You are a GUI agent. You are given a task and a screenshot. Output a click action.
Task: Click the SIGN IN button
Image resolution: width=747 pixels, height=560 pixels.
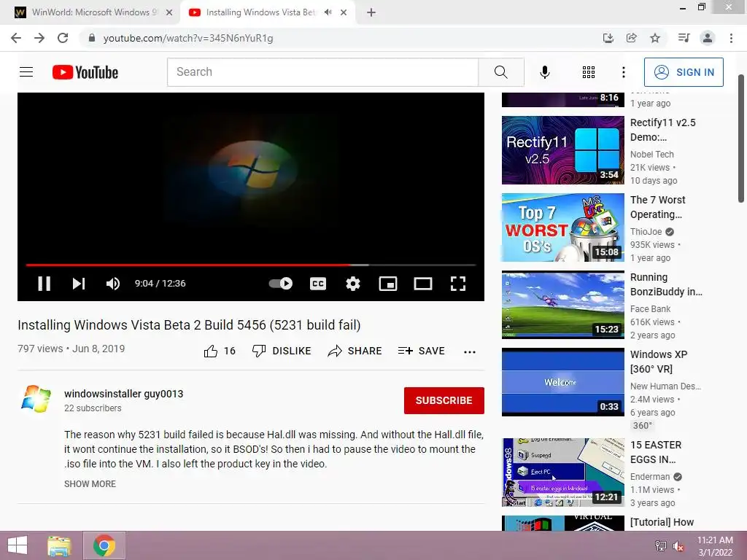(x=684, y=72)
